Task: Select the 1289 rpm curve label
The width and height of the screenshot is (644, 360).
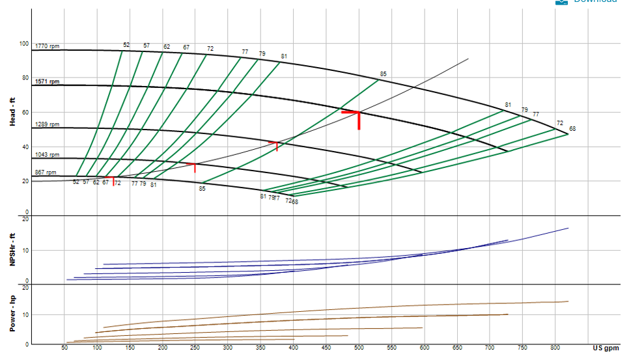Action: [47, 124]
